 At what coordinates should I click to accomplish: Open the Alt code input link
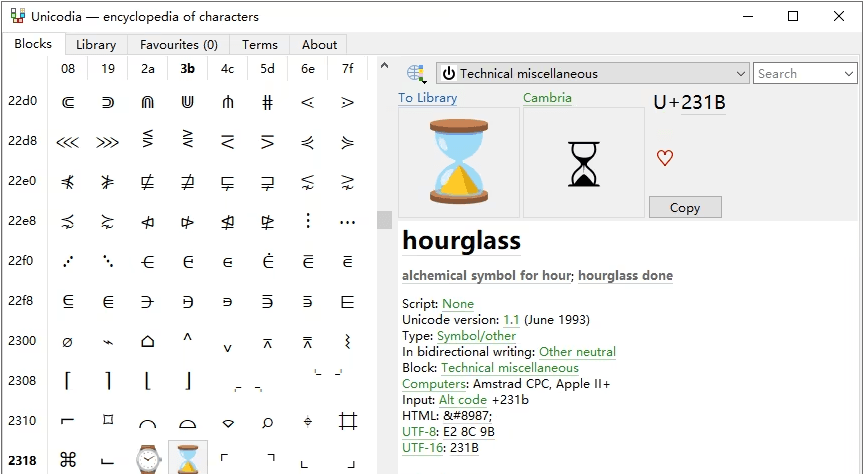(x=462, y=400)
